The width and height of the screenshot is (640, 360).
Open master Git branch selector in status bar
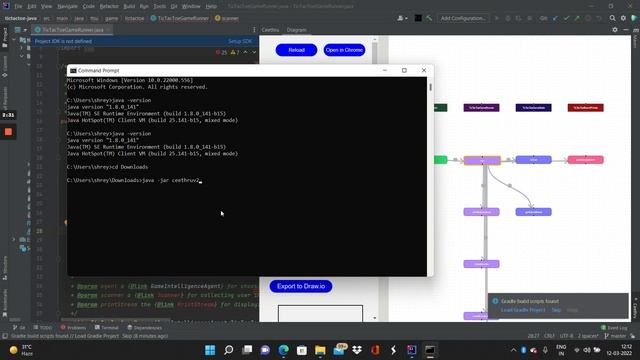tap(615, 336)
